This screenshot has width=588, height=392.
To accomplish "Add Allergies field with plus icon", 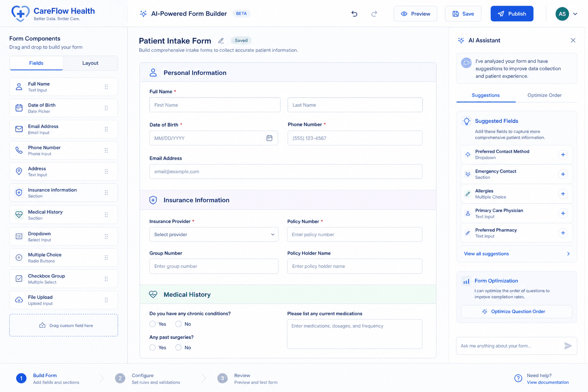I will [x=563, y=194].
